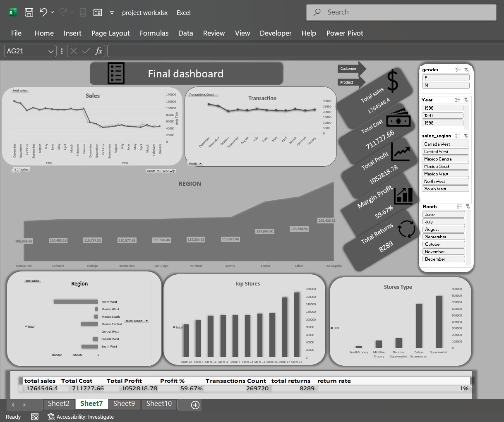Select the Save icon in Quick Access Toolbar
Screen dimensions: 504x422
[29, 12]
